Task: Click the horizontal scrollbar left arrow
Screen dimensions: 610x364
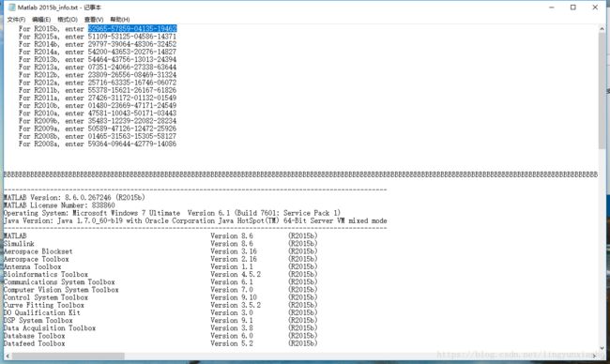Action: (8, 356)
